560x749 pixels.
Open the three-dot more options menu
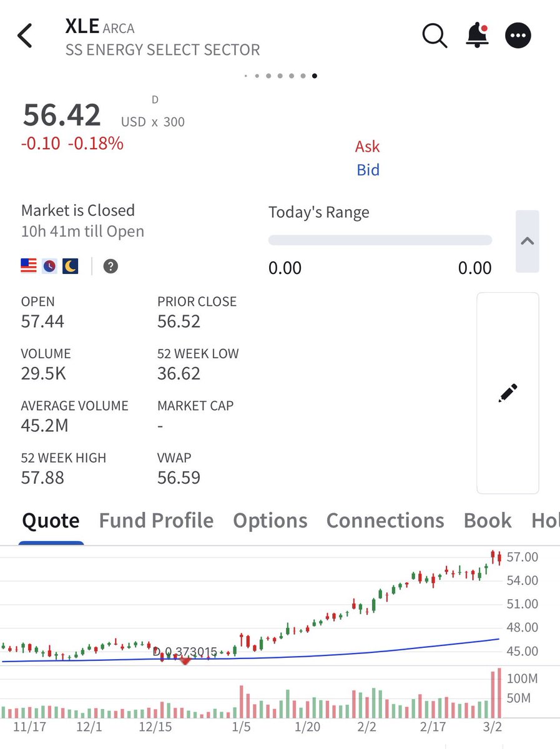tap(519, 36)
